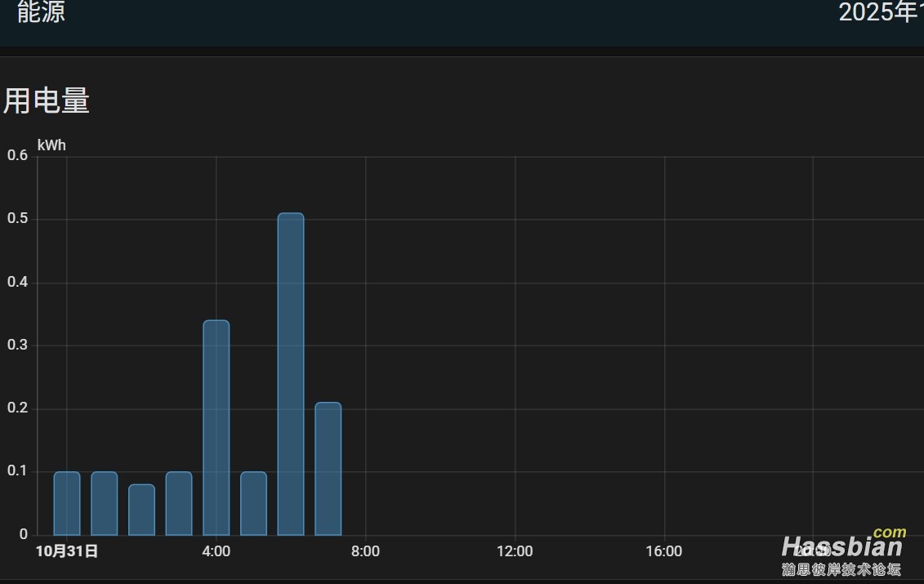Viewport: 924px width, 584px height.
Task: Click the 8:00 time axis label
Action: pyautogui.click(x=365, y=551)
